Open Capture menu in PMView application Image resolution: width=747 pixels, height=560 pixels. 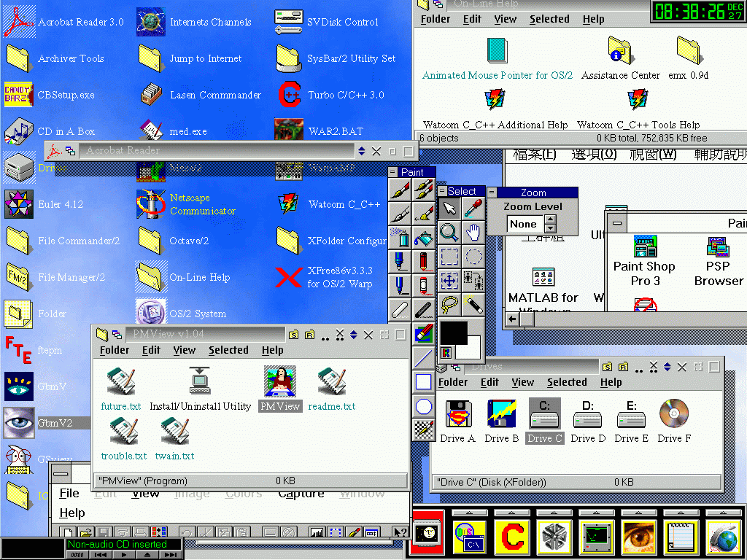[x=301, y=494]
